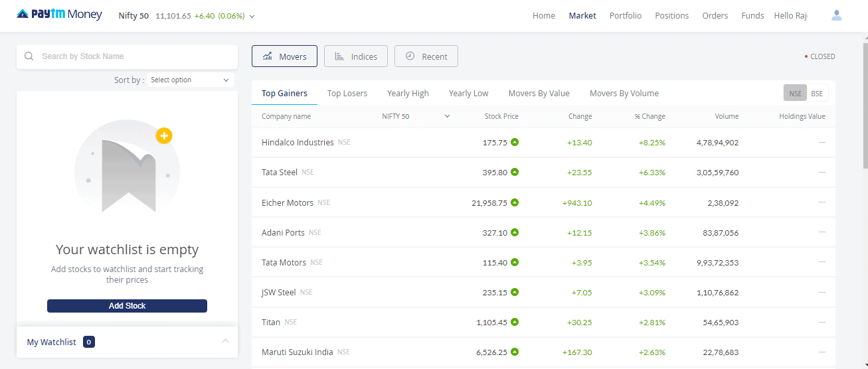The width and height of the screenshot is (868, 369).
Task: Expand the NIFTY 50 index filter dropdown
Action: 447,116
